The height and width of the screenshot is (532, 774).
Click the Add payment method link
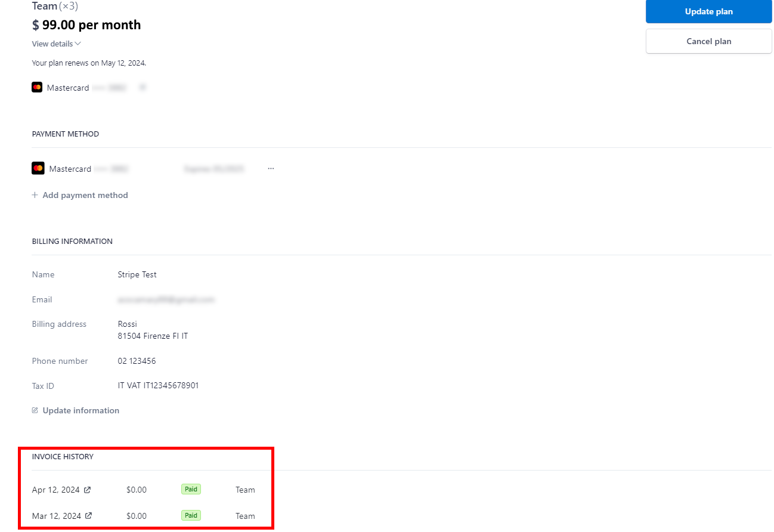coord(85,195)
